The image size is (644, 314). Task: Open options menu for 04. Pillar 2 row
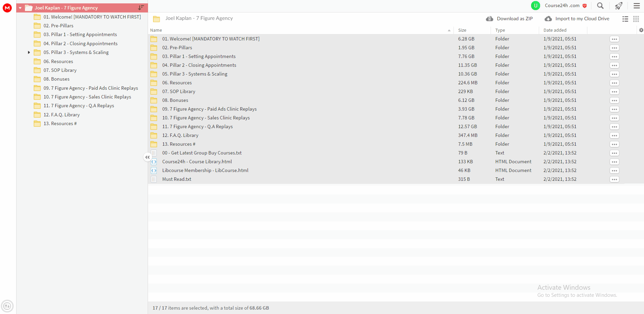[x=614, y=65]
